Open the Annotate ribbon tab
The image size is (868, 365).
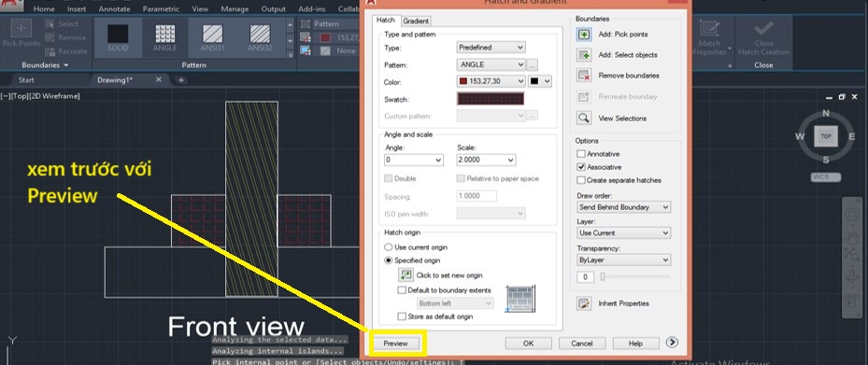(x=115, y=8)
